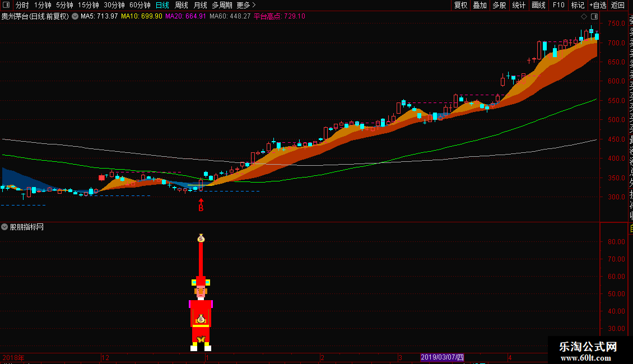Click 返回 to go back

tap(618, 5)
